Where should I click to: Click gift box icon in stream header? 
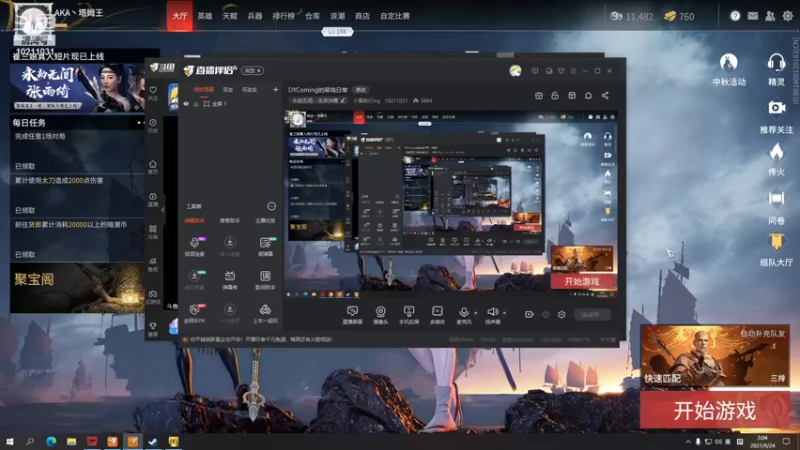pyautogui.click(x=538, y=95)
